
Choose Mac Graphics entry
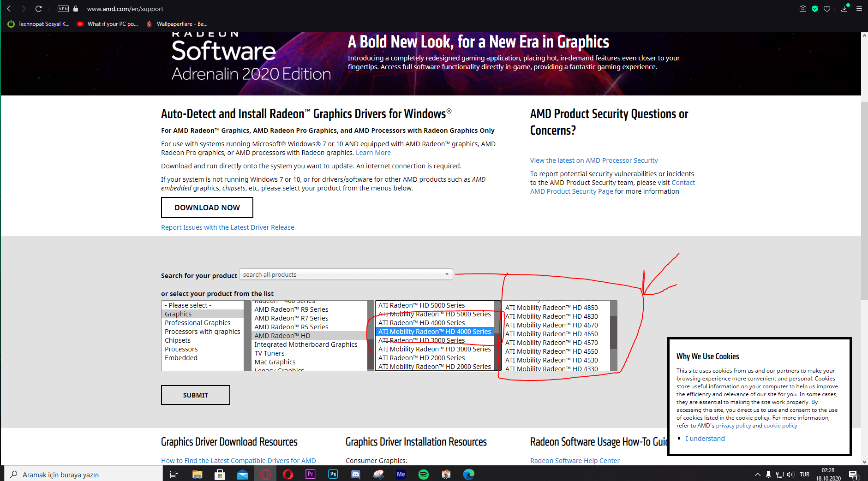(309, 362)
